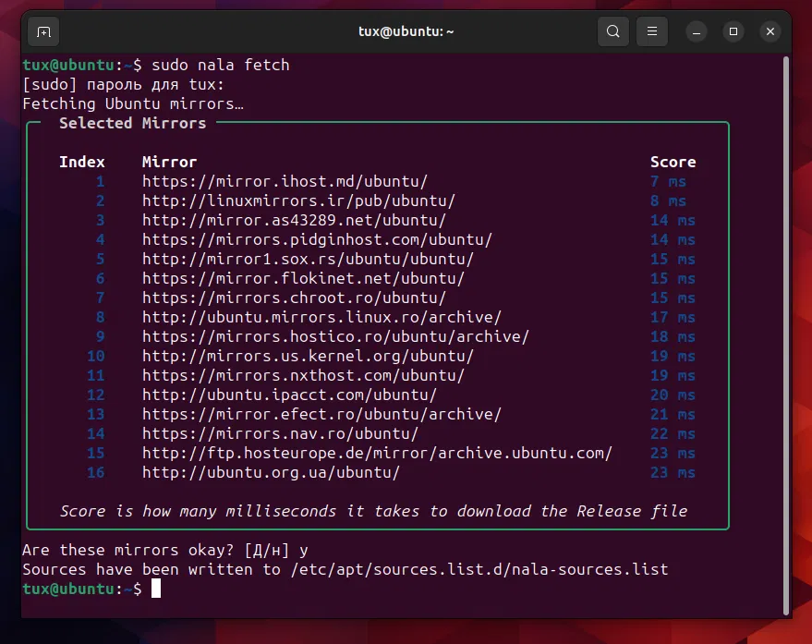Click the ubuntu.org.ua mirror URL
The height and width of the screenshot is (644, 812).
pos(271,473)
